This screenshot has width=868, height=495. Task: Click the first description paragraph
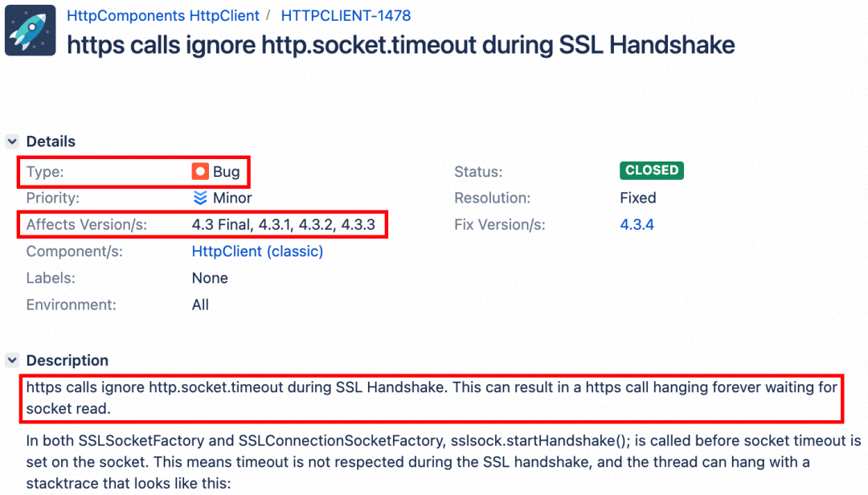[x=431, y=397]
